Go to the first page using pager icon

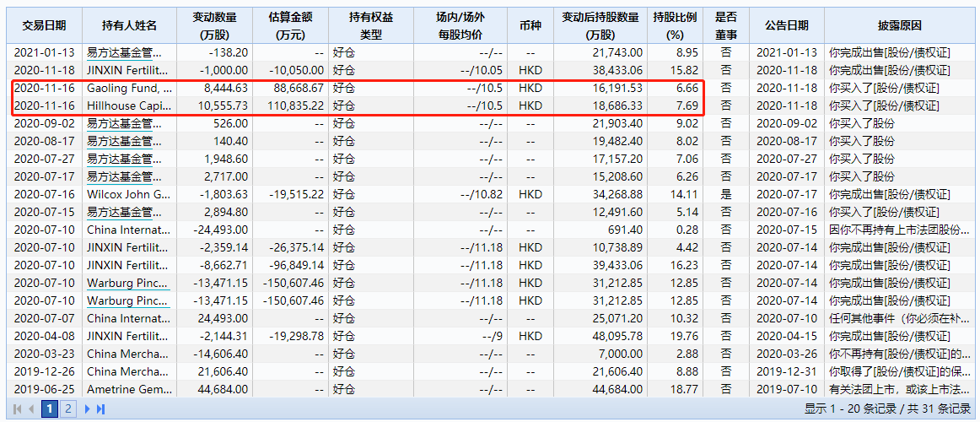click(18, 409)
